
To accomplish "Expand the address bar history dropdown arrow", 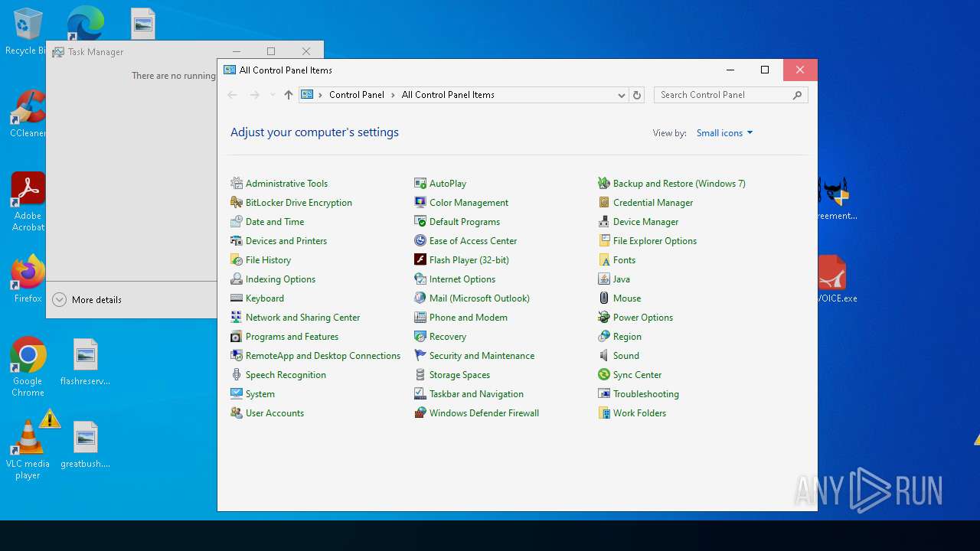I will point(622,95).
